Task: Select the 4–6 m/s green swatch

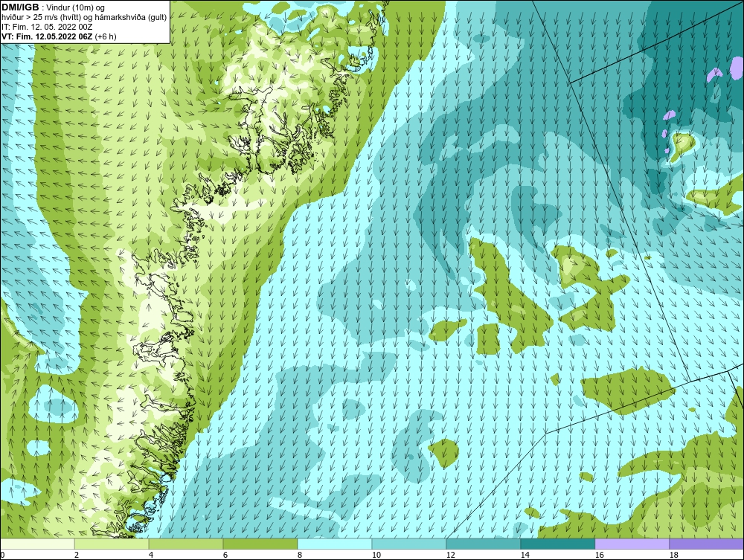Action: (186, 544)
